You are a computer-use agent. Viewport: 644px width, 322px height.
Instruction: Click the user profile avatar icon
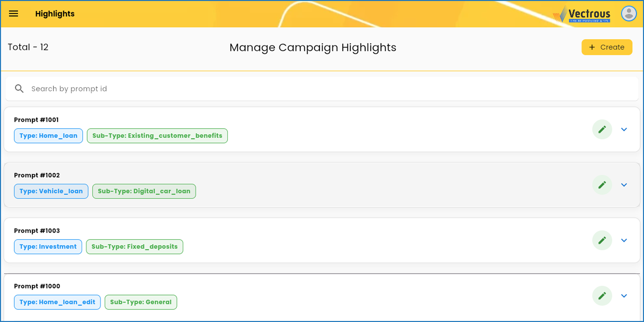629,14
